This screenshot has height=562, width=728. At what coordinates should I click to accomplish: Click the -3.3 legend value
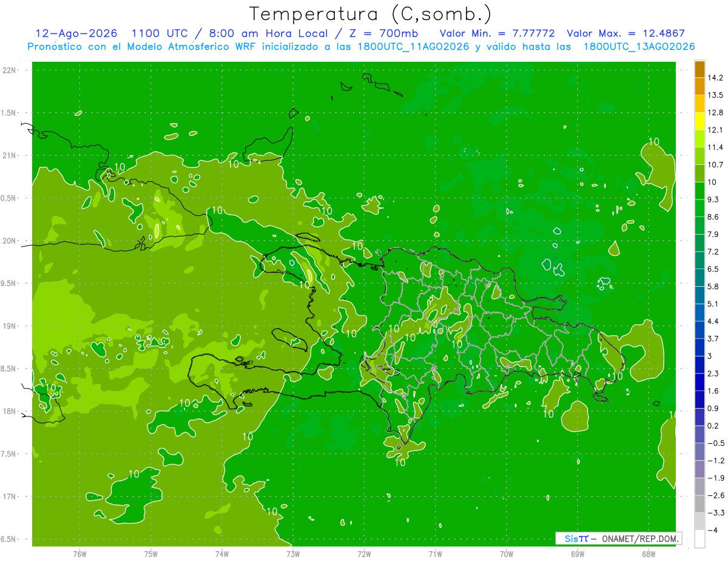point(716,513)
